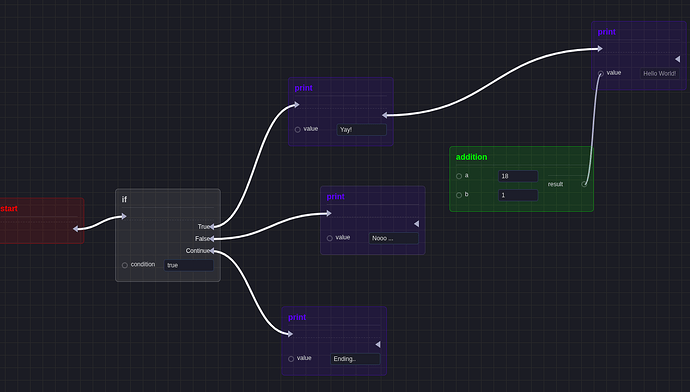Click the 'Nooo ...' value input field
Viewport: 690px width, 392px height.
point(393,238)
